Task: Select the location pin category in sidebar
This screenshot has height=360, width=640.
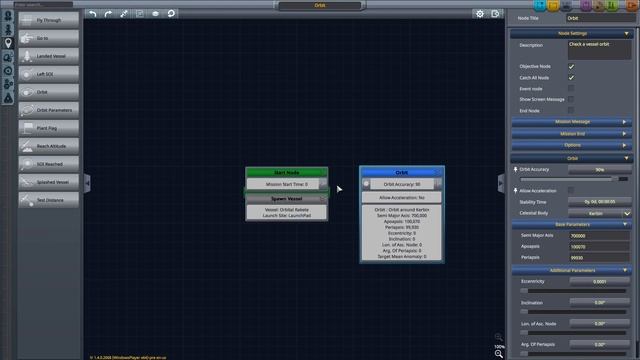Action: [8, 43]
